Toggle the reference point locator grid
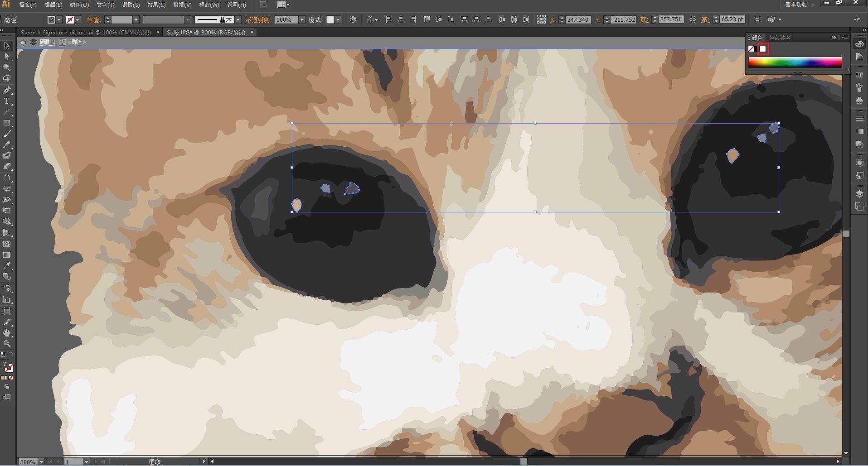Viewport: 868px width, 466px height. point(541,19)
